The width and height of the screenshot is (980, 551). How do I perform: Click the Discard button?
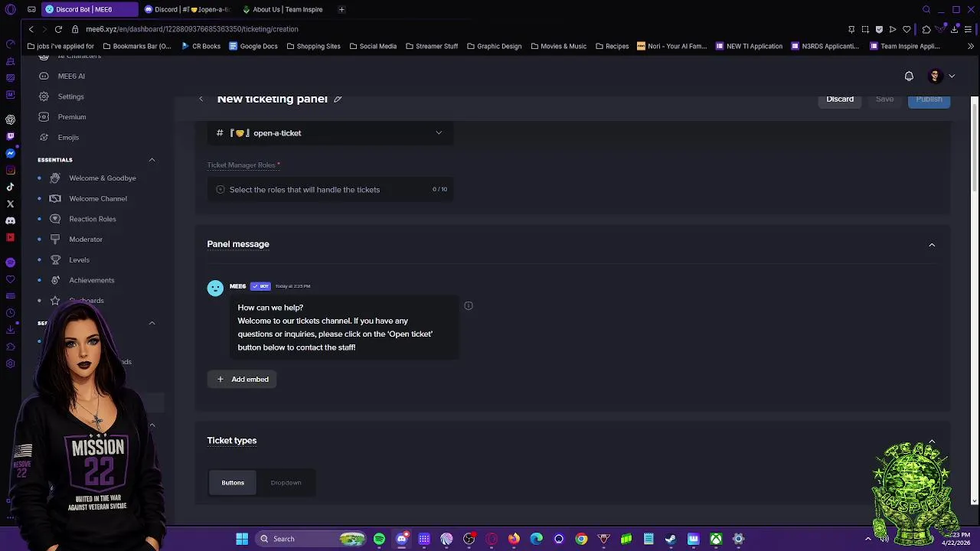tap(840, 99)
